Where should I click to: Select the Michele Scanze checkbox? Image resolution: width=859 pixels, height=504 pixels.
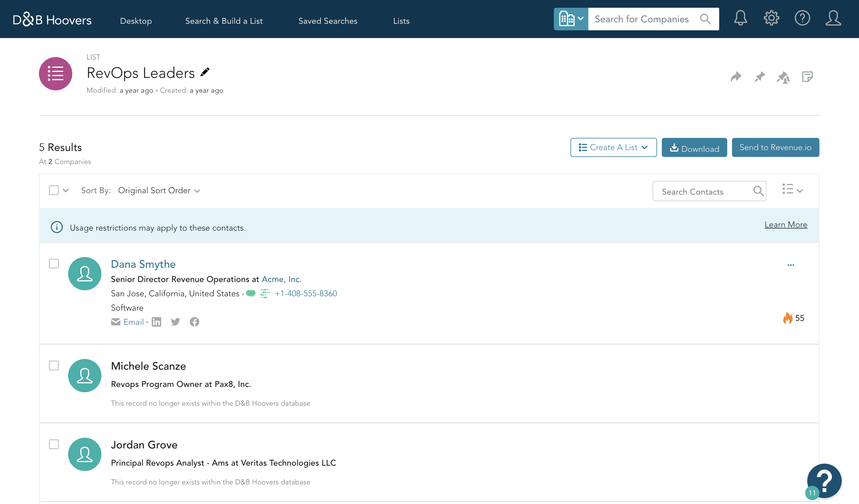[54, 366]
